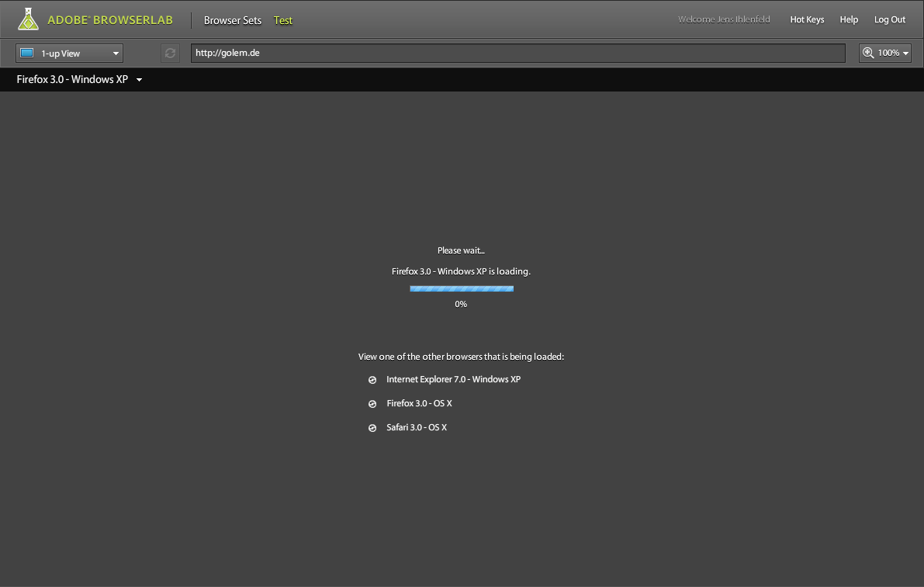The image size is (924, 587).
Task: View Internet Explorer 7.0 - Windows XP
Action: coord(453,379)
